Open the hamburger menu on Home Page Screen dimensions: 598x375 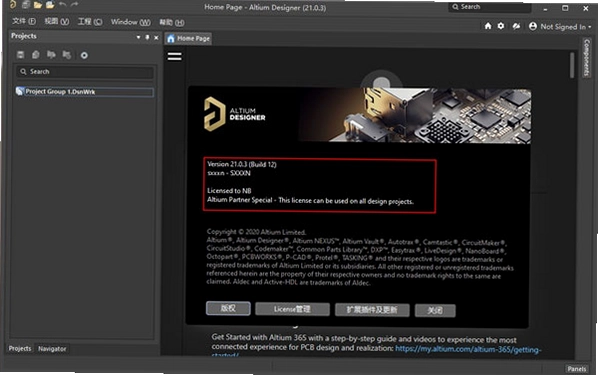point(174,56)
